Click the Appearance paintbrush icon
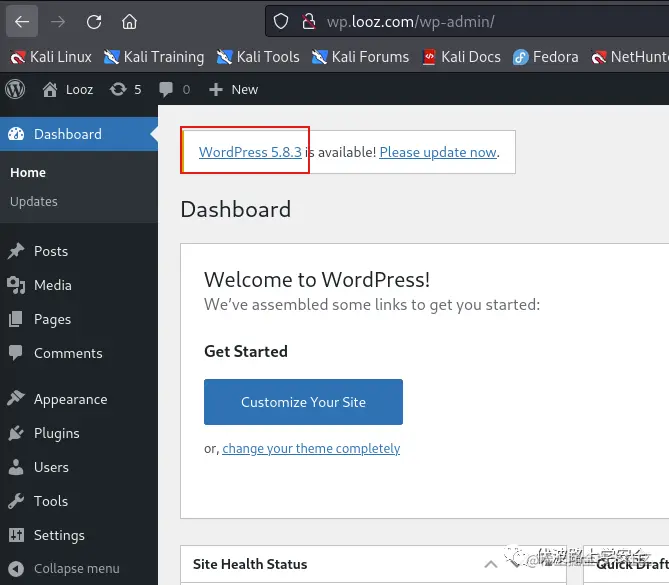 tap(16, 398)
